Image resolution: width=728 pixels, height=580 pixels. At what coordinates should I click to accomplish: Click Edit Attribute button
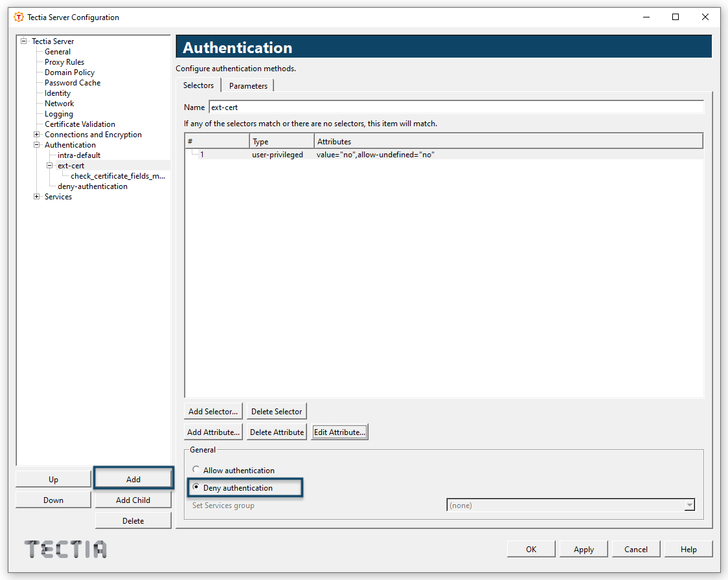[x=339, y=432]
